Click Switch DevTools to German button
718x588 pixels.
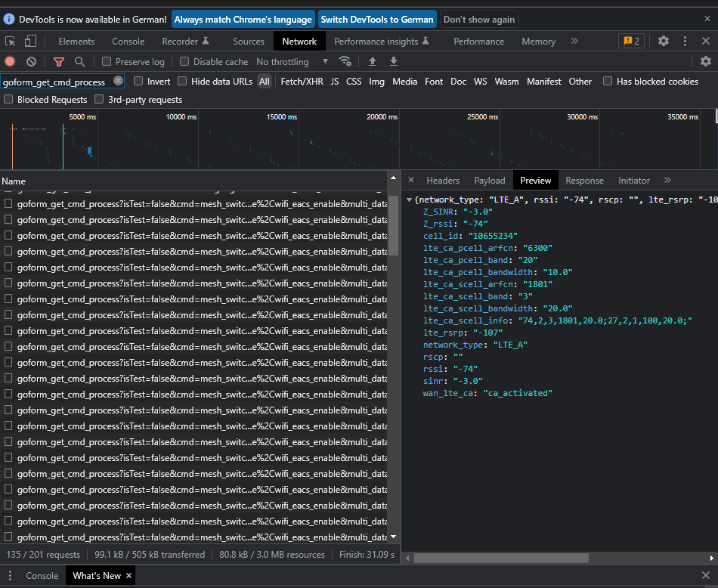[x=377, y=19]
